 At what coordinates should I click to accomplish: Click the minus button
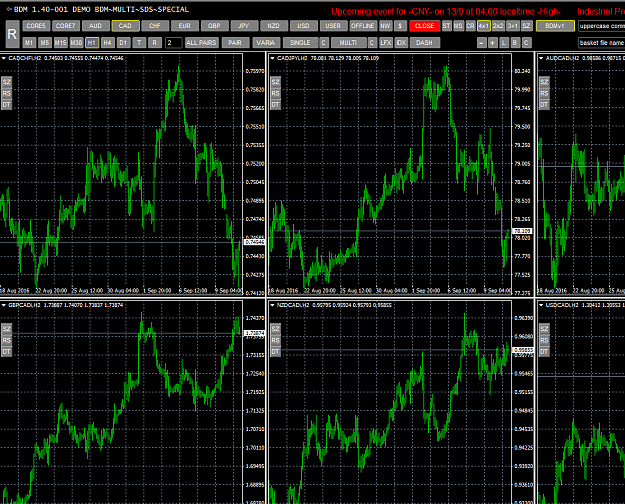[482, 43]
